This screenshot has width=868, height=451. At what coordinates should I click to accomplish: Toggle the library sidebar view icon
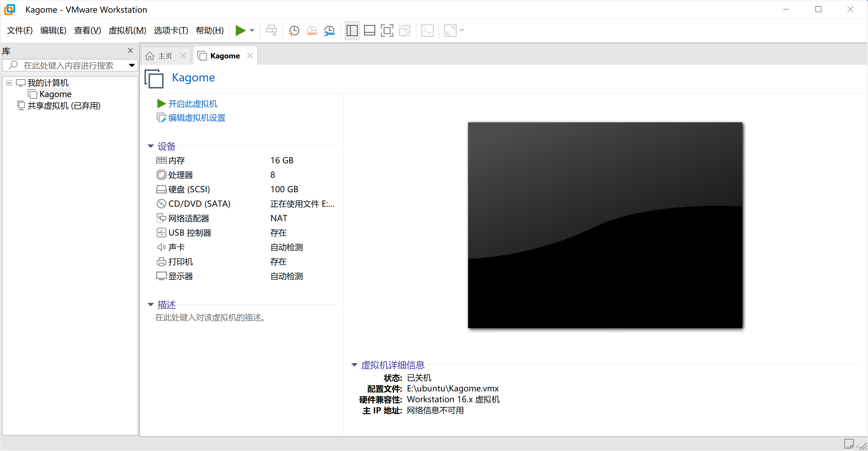(x=352, y=31)
